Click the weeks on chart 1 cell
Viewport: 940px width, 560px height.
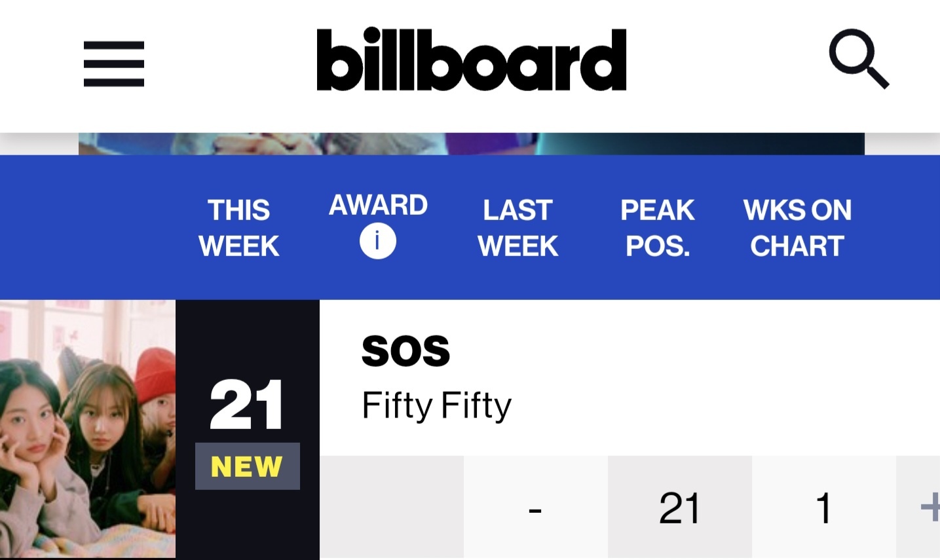824,507
